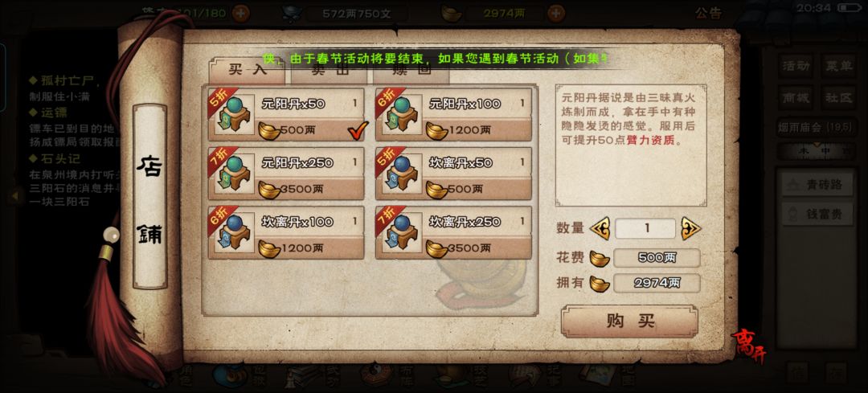
Task: Switch to the 买入 tab
Action: [247, 70]
